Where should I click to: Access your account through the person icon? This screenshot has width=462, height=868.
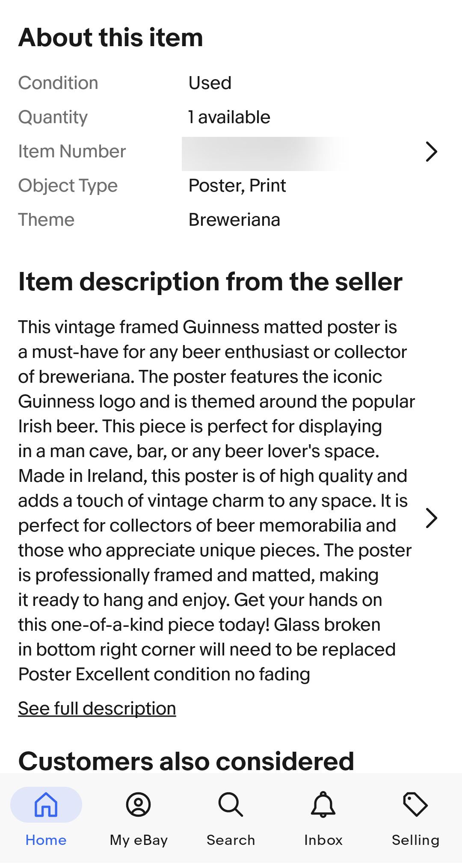click(x=138, y=804)
